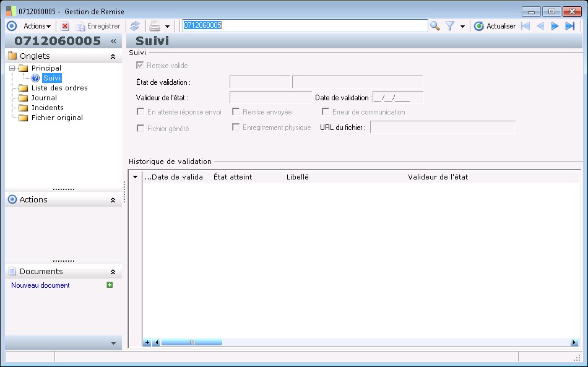
Task: Go to next record arrow
Action: tap(555, 26)
